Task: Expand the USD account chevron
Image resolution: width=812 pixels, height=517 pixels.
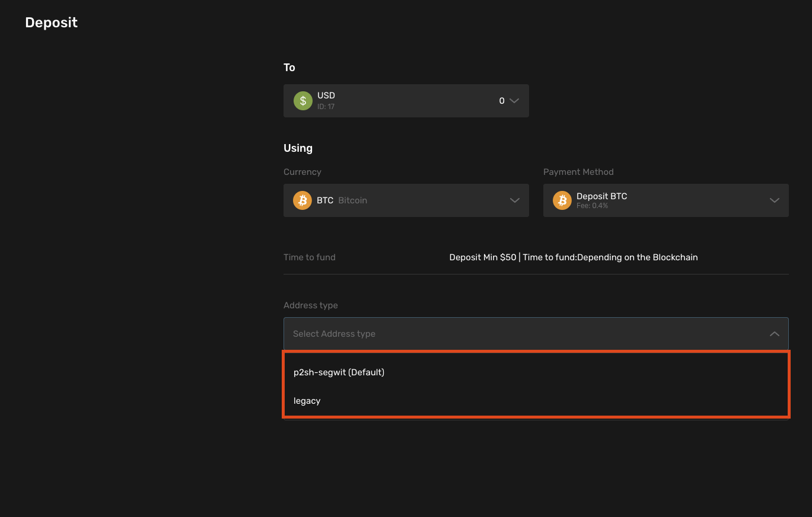Action: point(514,101)
